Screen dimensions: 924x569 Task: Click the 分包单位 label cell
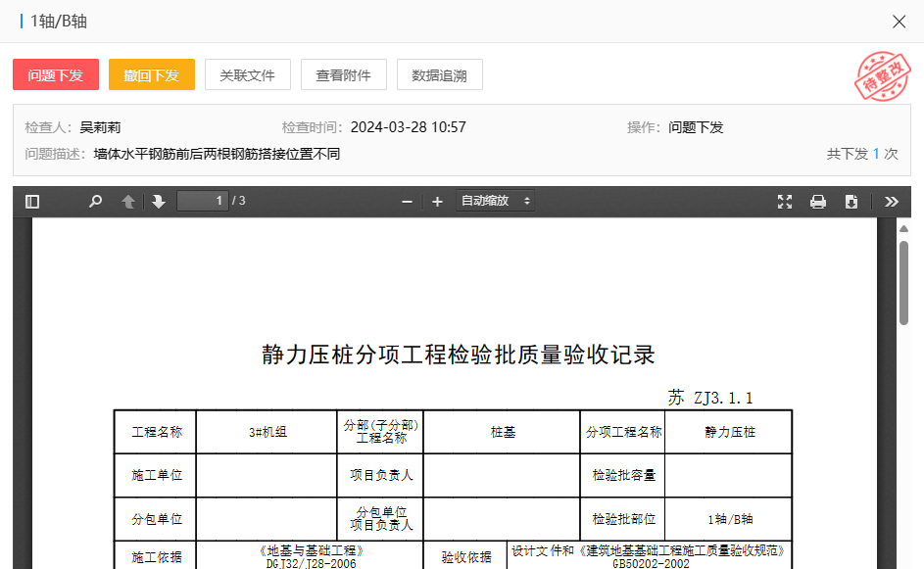(x=156, y=519)
